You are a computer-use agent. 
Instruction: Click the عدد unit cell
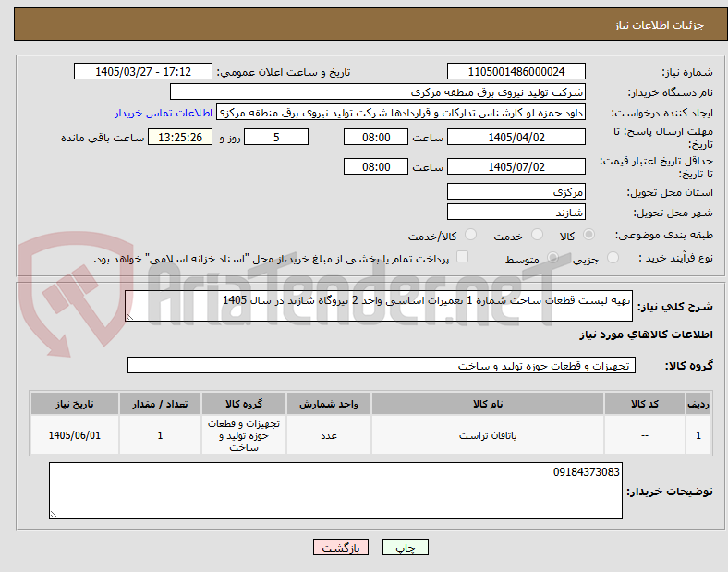(329, 435)
